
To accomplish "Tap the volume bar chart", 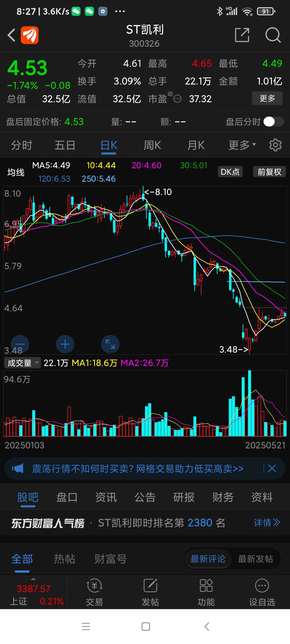I will 145,403.
